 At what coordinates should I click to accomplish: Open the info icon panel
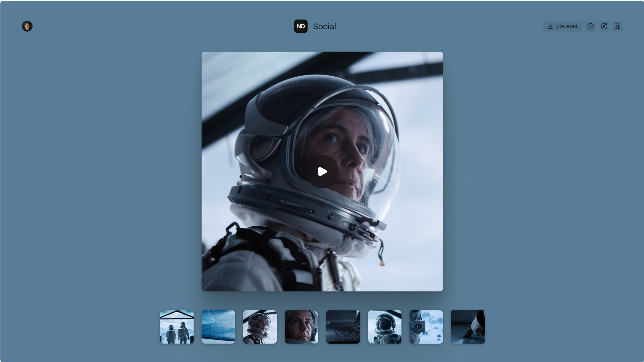tap(590, 26)
